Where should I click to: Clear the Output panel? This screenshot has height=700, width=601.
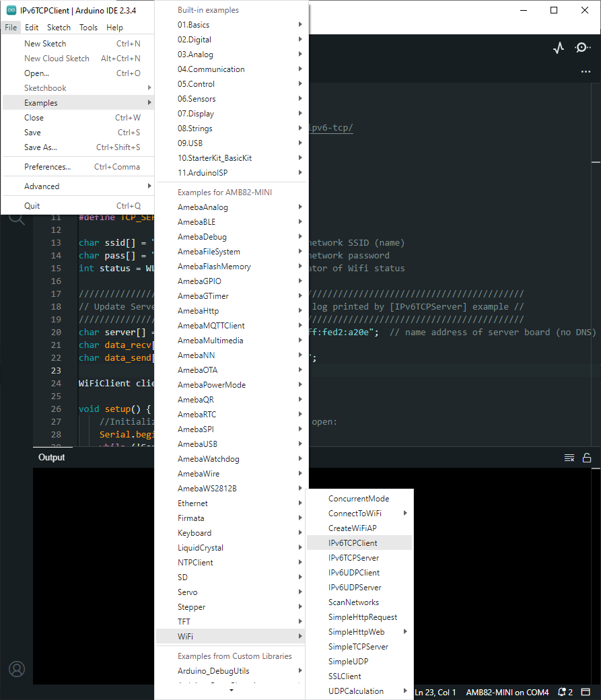pyautogui.click(x=569, y=458)
